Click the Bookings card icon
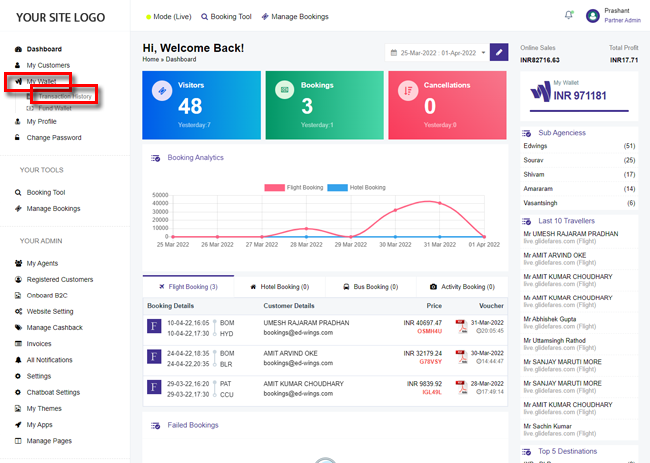This screenshot has height=463, width=650. (284, 91)
